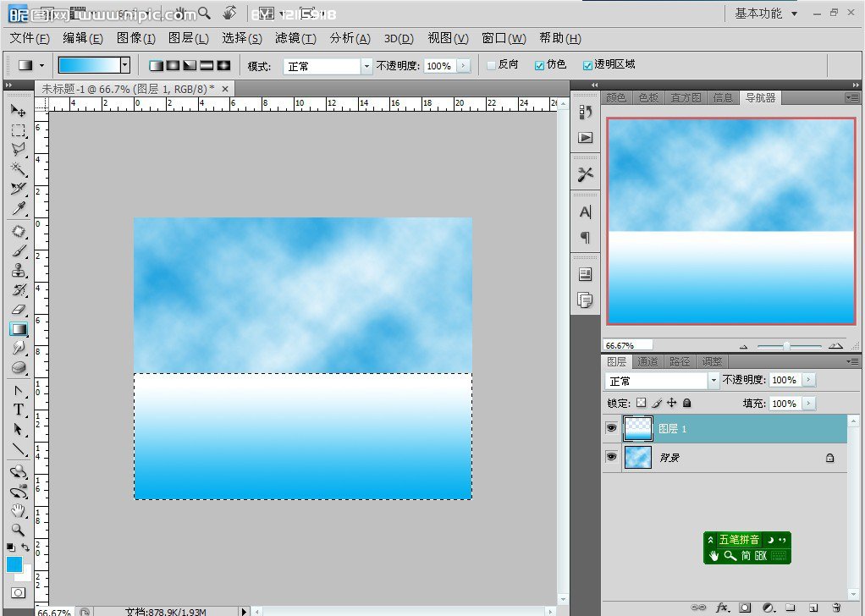Image resolution: width=865 pixels, height=616 pixels.
Task: Select the Eyedropper tool
Action: (18, 209)
